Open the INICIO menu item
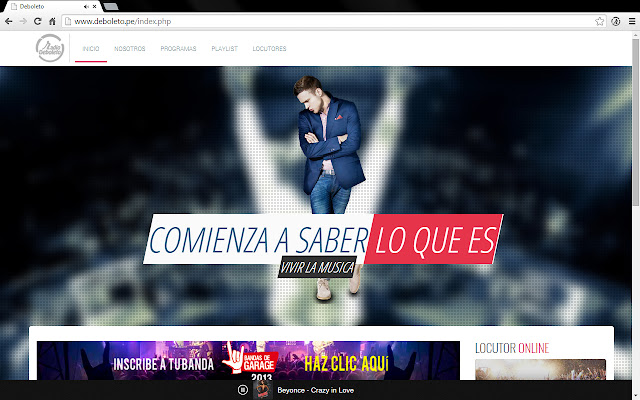This screenshot has width=640, height=400. pyautogui.click(x=91, y=48)
